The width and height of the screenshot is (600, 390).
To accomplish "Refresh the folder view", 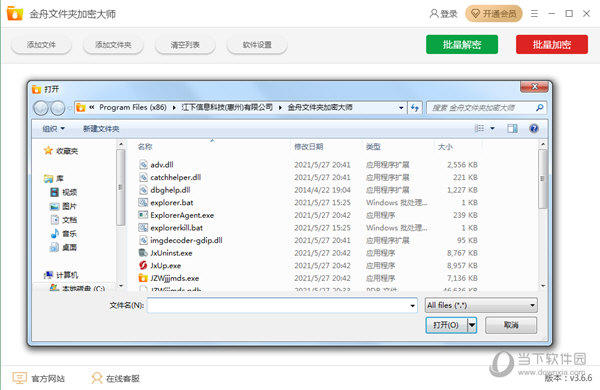I will click(415, 108).
